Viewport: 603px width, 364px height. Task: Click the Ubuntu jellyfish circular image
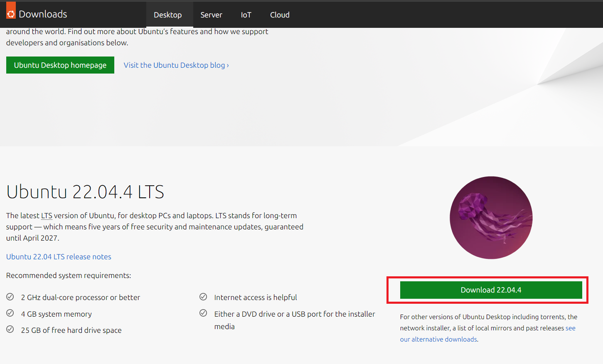click(491, 218)
